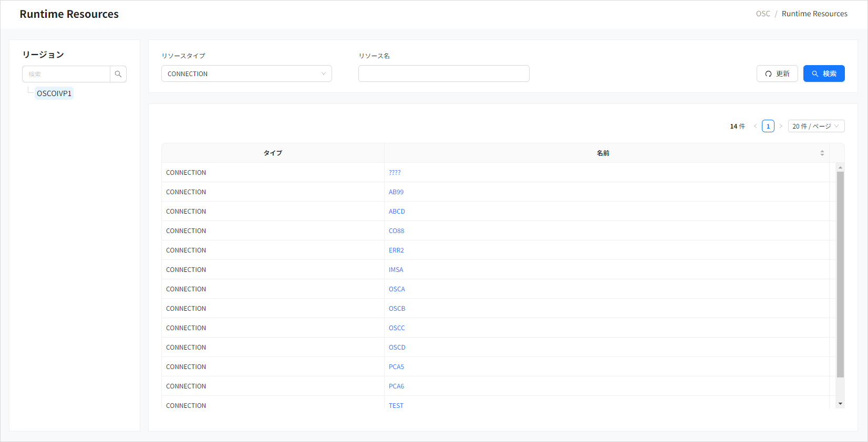Click the table vertical scrollbar thumb
The width and height of the screenshot is (868, 442).
click(840, 273)
